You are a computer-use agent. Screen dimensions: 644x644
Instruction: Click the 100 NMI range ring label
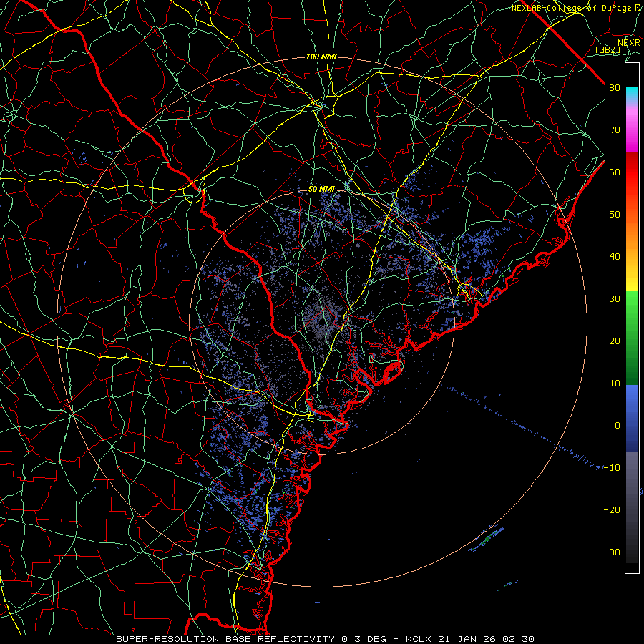[321, 57]
